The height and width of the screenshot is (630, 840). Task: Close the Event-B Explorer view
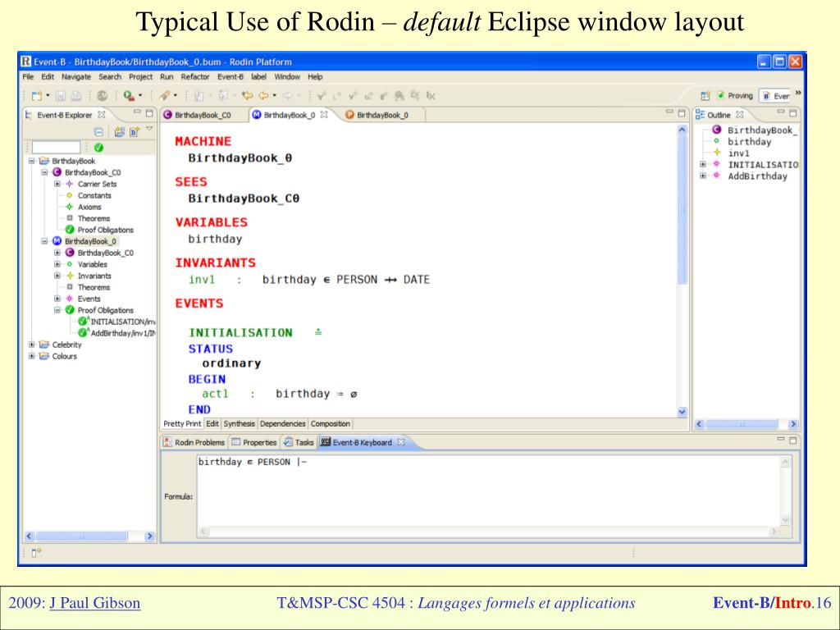pyautogui.click(x=101, y=115)
